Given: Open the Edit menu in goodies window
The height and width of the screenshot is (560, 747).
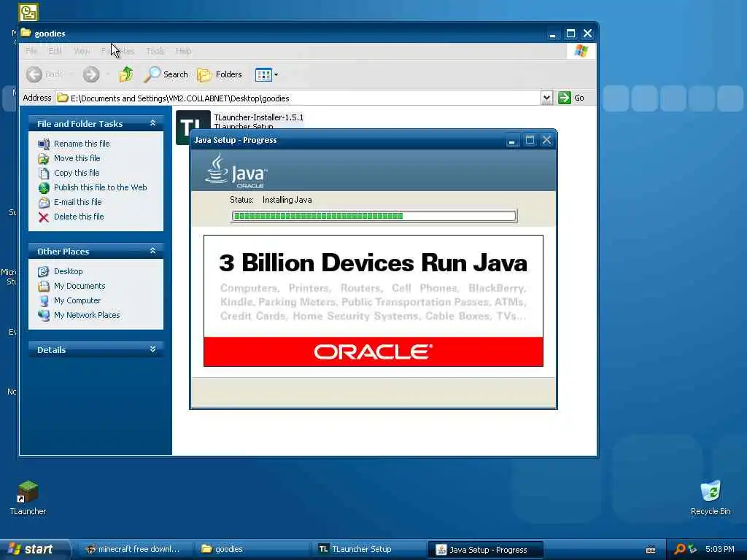Looking at the screenshot, I should coord(55,50).
